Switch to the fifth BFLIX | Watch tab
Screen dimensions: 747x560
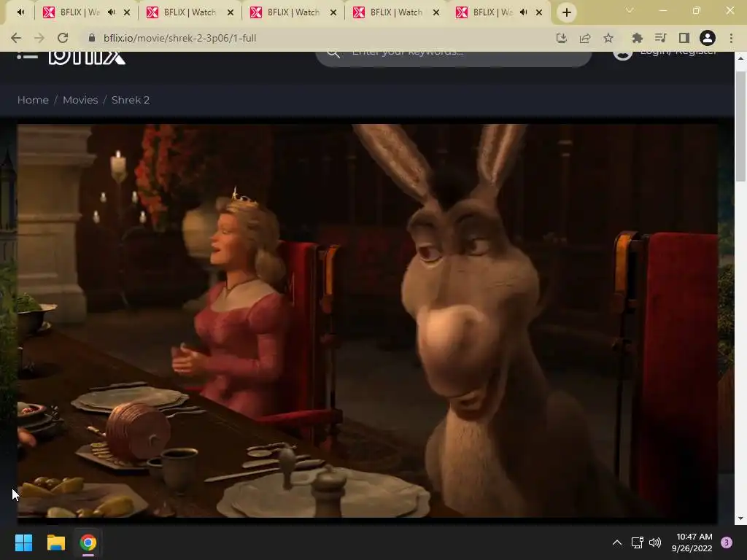click(x=395, y=12)
